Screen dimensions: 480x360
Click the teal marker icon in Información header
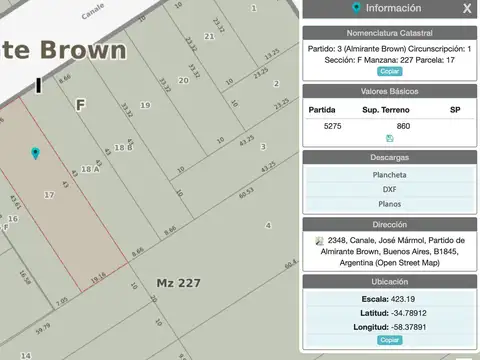point(356,8)
